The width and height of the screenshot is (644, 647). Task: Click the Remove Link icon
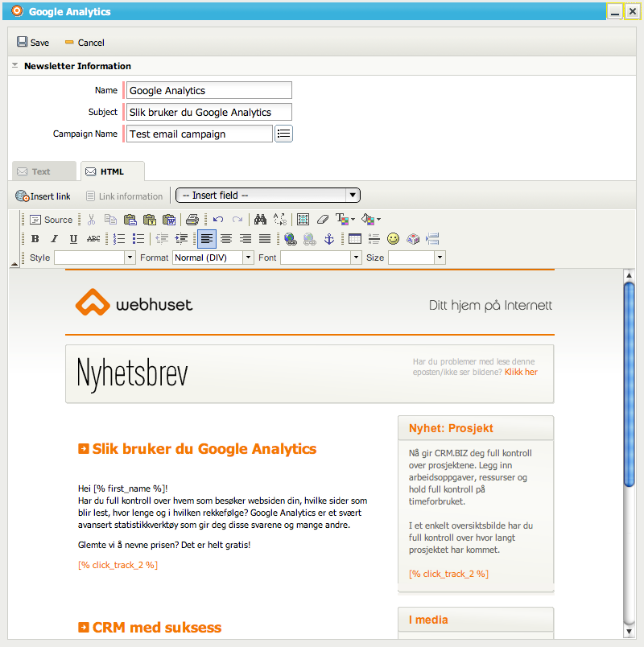click(x=310, y=239)
